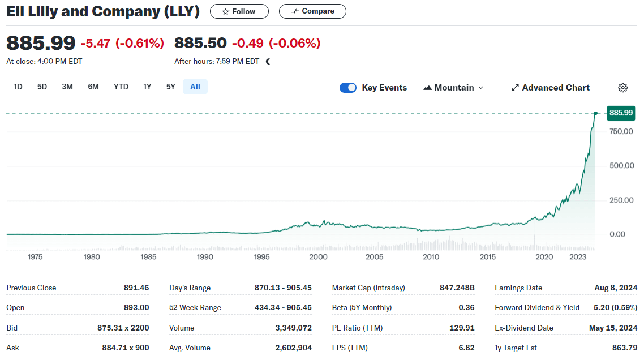
Task: Select the 5Y time range tab
Action: point(171,87)
